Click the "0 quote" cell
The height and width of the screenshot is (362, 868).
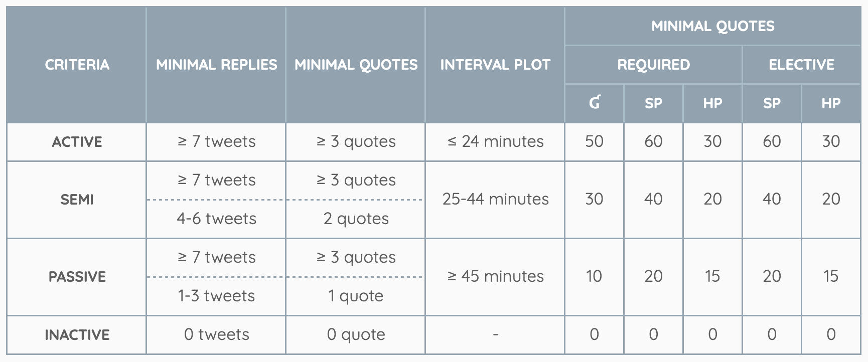click(x=356, y=335)
